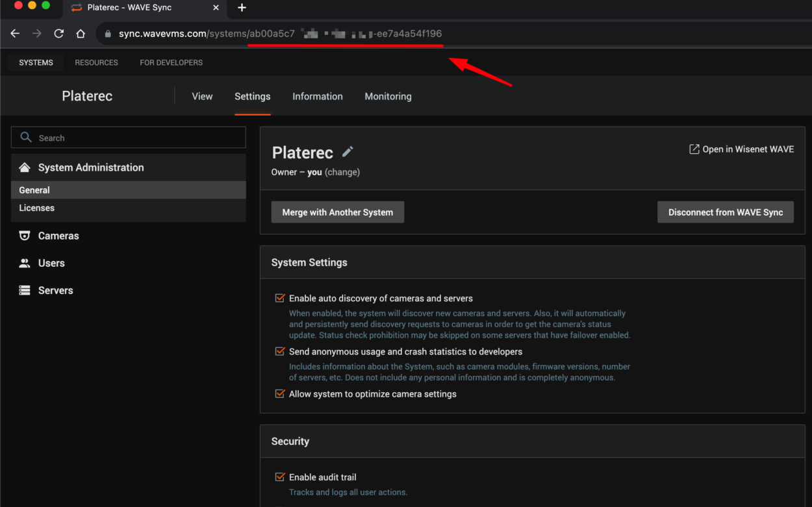Switch to the Settings tab
This screenshot has height=507, width=812.
point(253,96)
